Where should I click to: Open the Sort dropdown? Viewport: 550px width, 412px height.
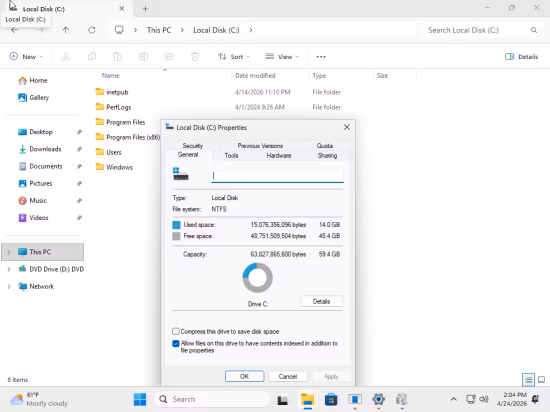tap(234, 56)
